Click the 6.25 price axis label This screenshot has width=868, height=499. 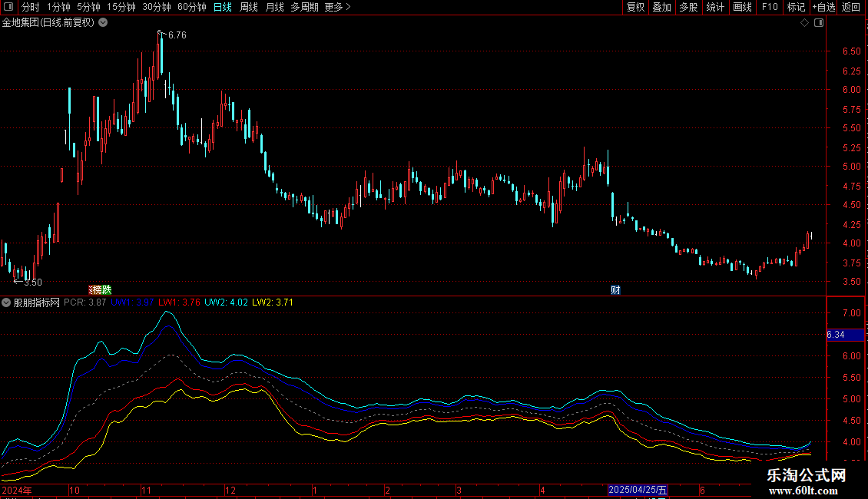[851, 71]
